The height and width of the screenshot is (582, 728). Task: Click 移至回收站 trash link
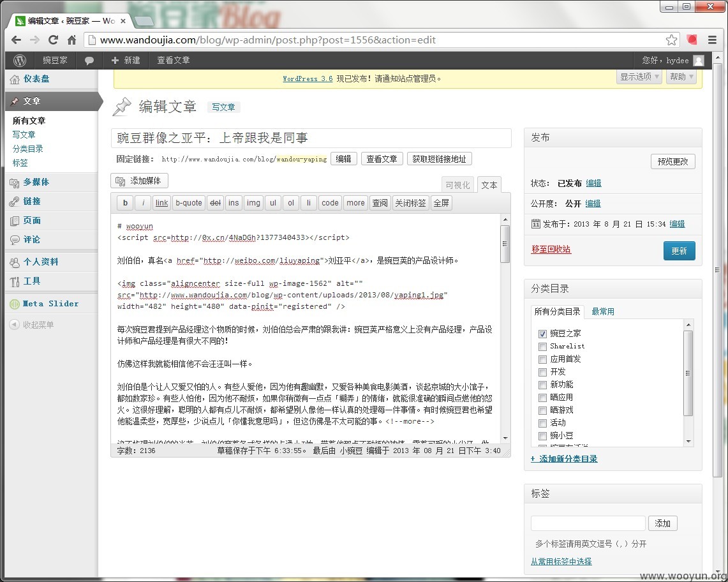(x=551, y=249)
